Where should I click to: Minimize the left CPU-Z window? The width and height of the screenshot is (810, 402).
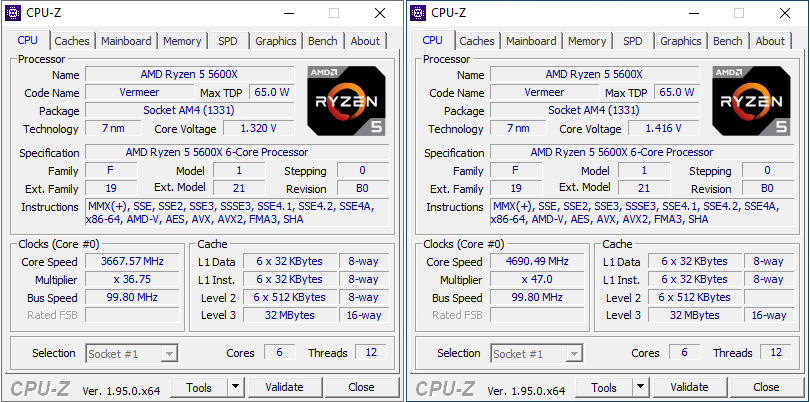click(x=288, y=13)
